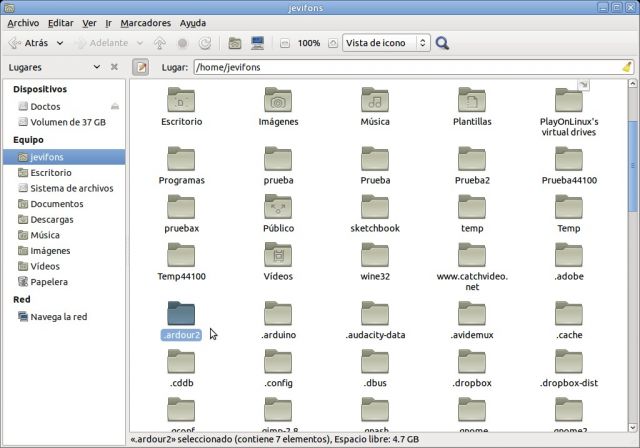Click the computer icon in toolbar

[x=257, y=43]
